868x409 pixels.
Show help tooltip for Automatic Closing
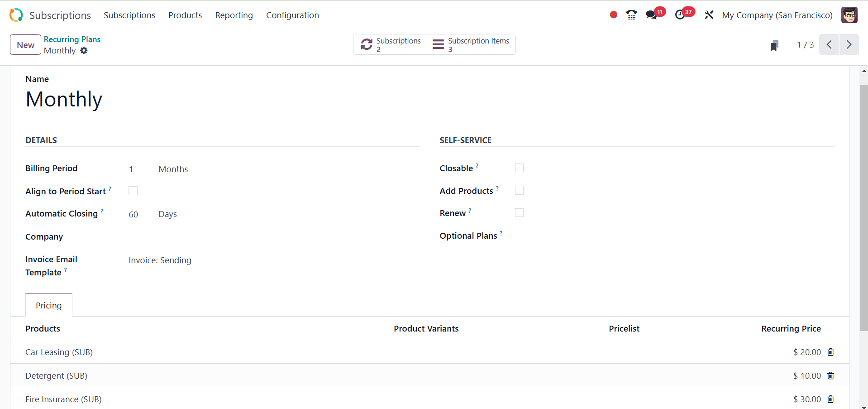(x=102, y=211)
